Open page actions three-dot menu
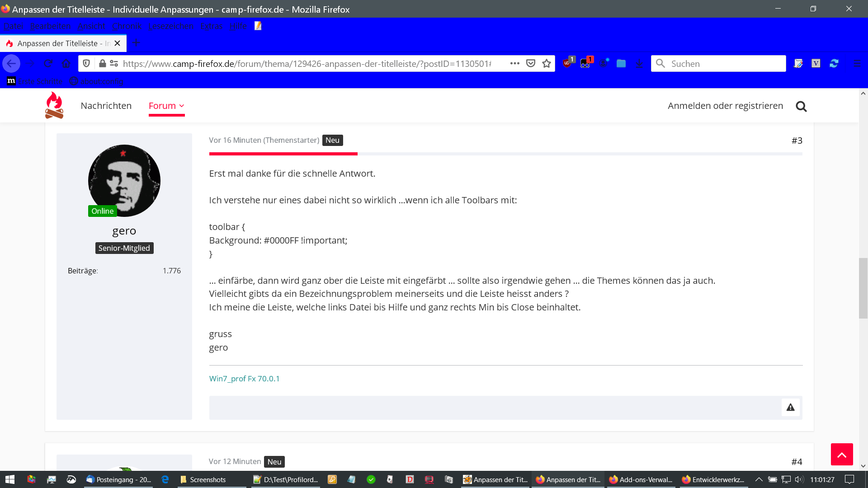Viewport: 868px width, 488px height. point(514,64)
